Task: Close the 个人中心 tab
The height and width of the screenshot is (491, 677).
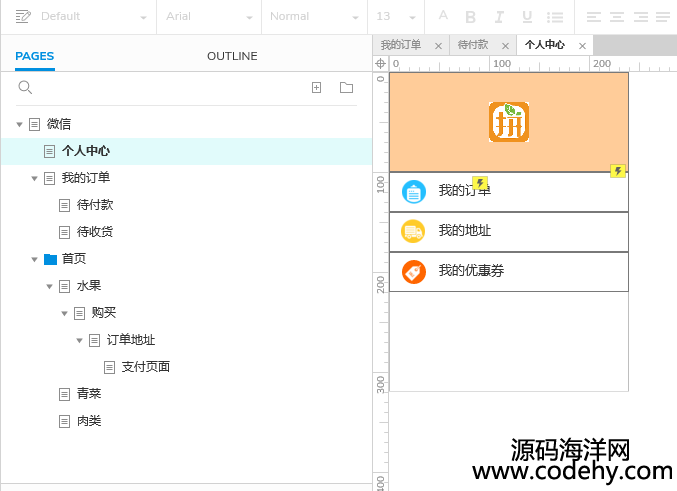Action: 582,45
